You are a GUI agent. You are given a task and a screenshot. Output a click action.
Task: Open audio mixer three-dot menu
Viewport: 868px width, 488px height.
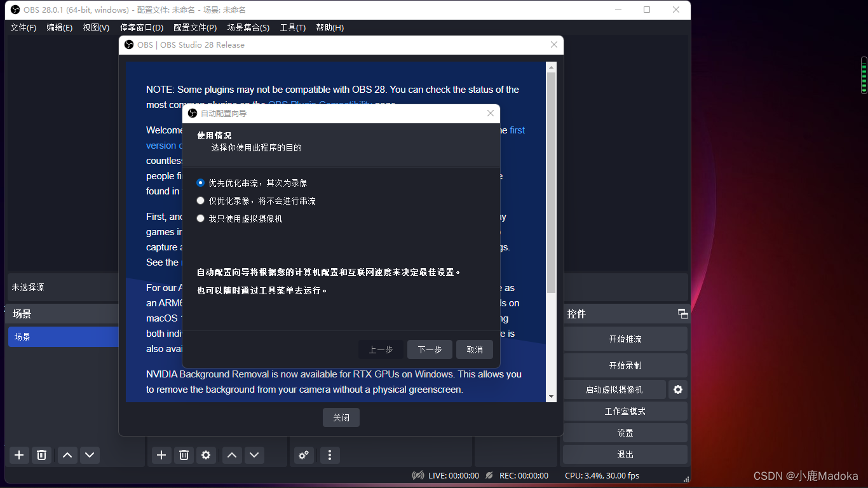click(x=329, y=455)
